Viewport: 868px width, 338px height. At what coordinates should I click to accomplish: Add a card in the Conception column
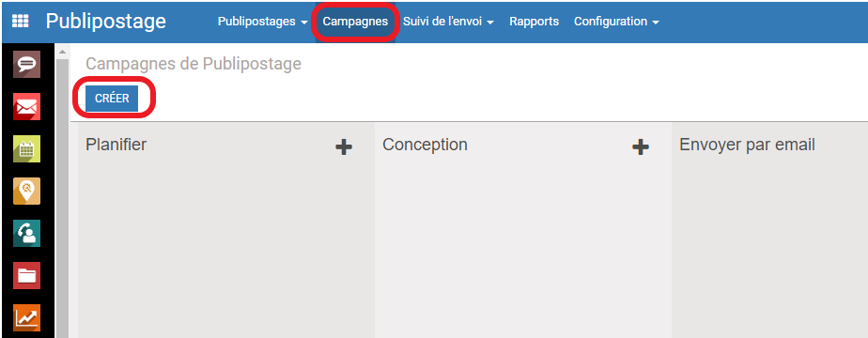point(641,147)
